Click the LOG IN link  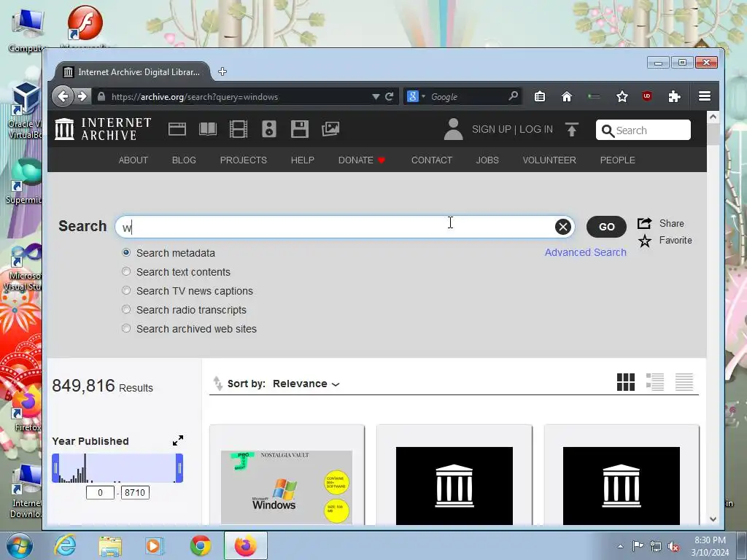(x=536, y=129)
